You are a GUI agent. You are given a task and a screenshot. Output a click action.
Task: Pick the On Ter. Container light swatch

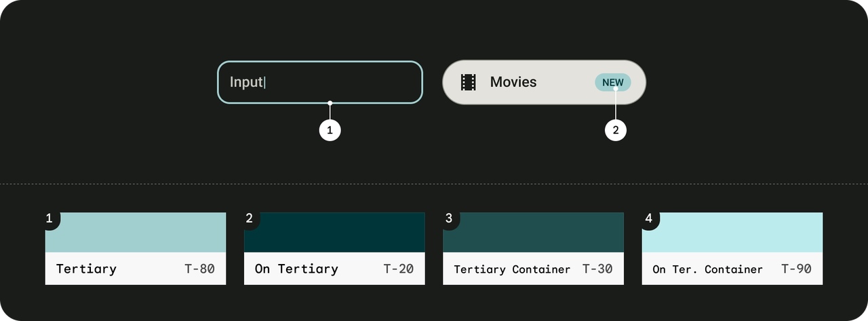coord(732,233)
